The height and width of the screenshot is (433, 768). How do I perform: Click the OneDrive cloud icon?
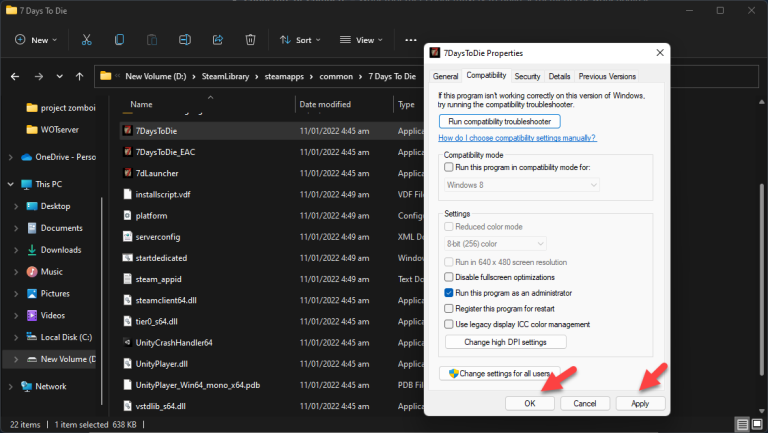click(x=26, y=157)
